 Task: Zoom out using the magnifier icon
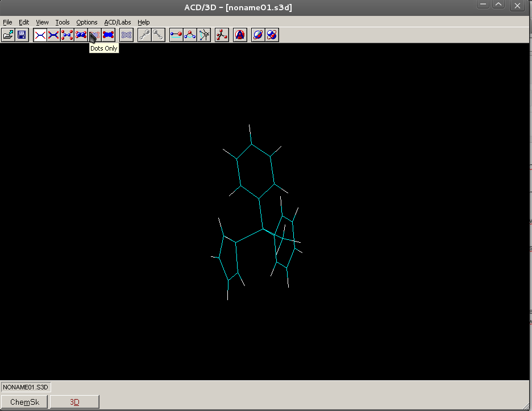[157, 35]
